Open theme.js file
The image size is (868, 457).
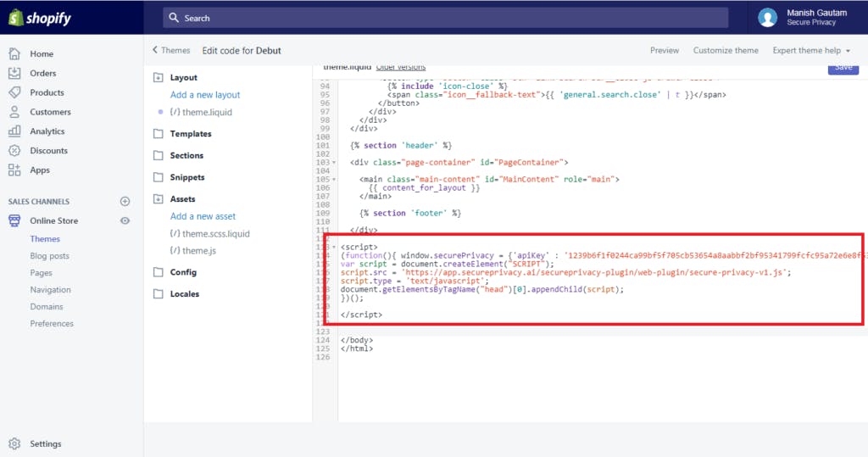(193, 250)
